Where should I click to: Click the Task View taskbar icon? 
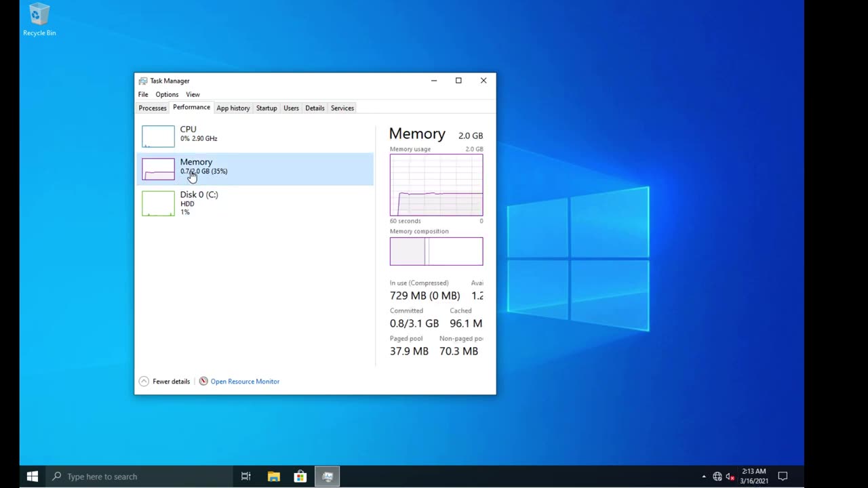tap(246, 476)
